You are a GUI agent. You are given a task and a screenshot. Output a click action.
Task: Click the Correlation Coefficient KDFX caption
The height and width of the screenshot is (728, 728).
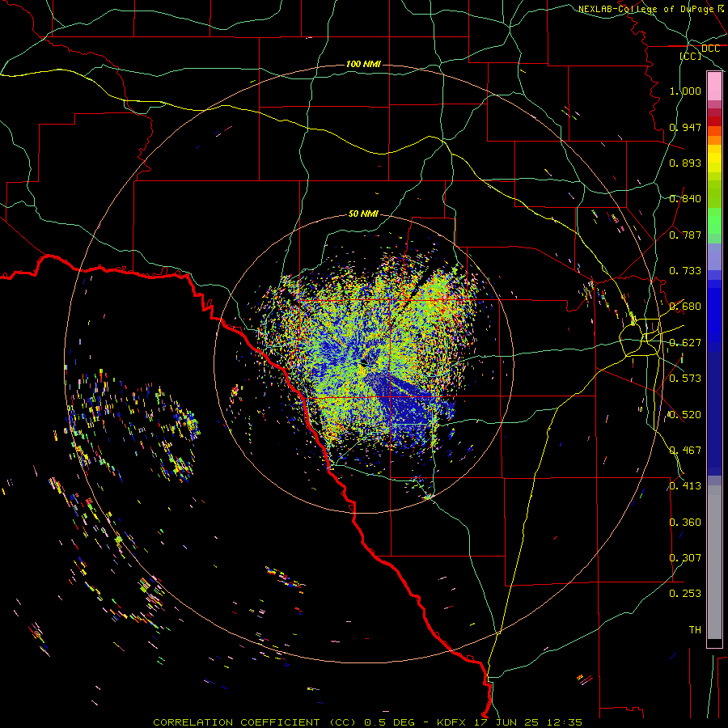pos(368,722)
